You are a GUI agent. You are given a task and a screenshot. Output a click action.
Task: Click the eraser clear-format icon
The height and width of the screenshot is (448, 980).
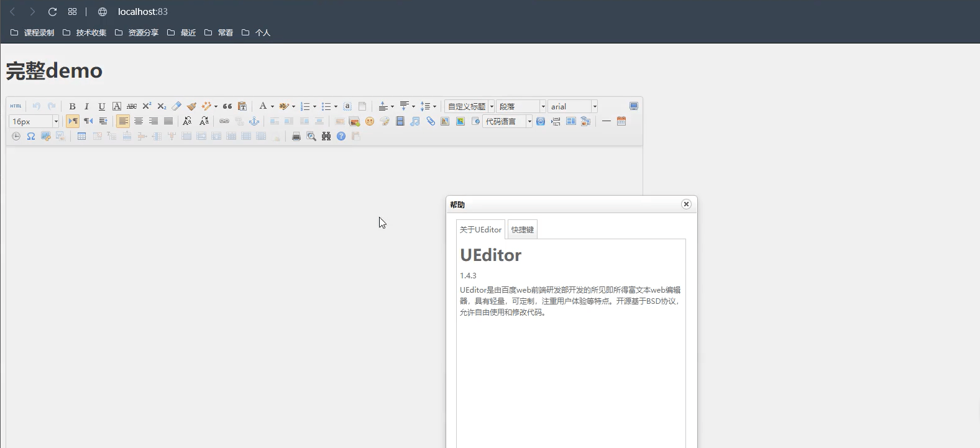176,106
